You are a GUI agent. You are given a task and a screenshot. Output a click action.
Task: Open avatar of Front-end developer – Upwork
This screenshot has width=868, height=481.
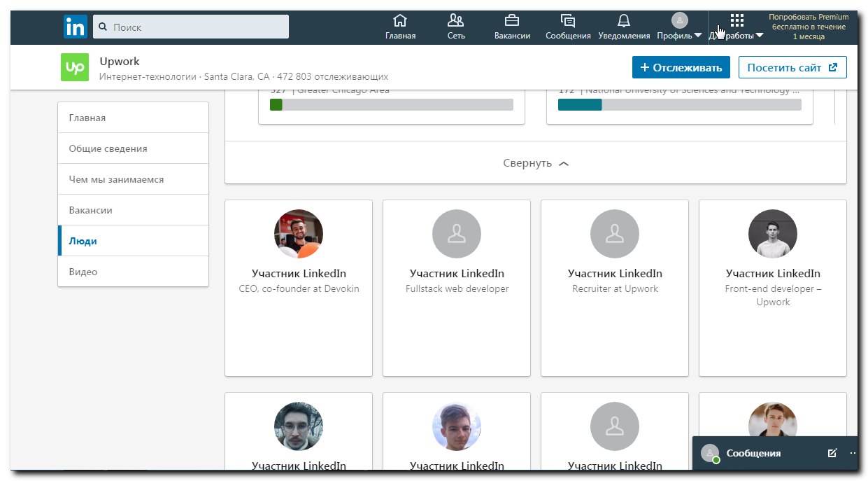773,234
